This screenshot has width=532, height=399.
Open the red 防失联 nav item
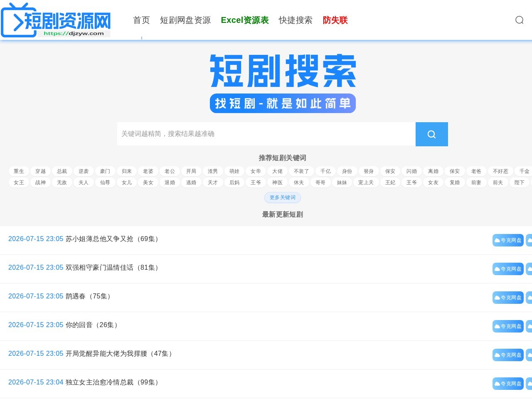(335, 20)
